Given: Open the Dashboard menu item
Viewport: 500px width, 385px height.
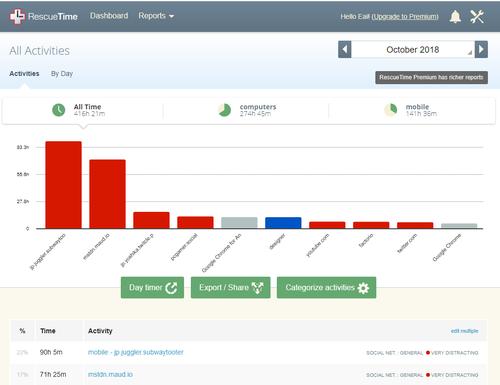Looking at the screenshot, I should click(x=109, y=16).
